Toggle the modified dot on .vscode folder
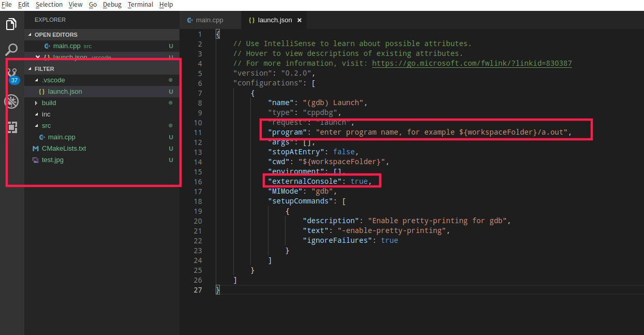The height and width of the screenshot is (335, 644). coord(171,80)
